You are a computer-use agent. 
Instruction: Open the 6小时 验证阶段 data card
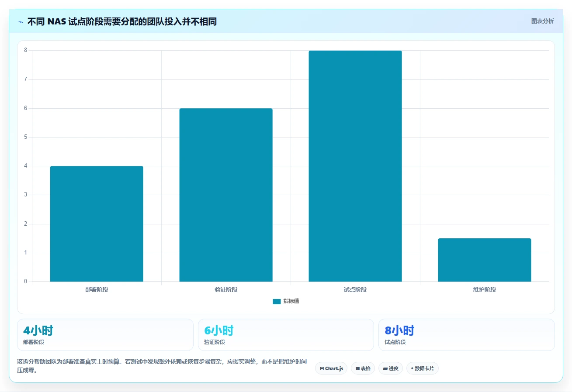click(x=286, y=335)
